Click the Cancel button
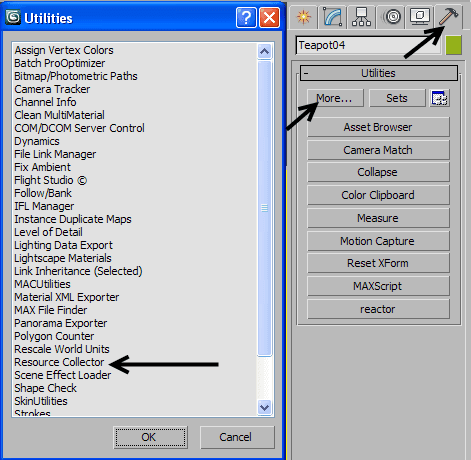The width and height of the screenshot is (471, 460). coord(237,437)
